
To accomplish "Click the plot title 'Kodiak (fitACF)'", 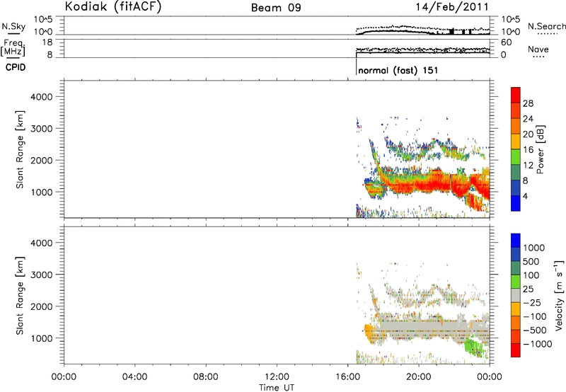I will tap(113, 6).
